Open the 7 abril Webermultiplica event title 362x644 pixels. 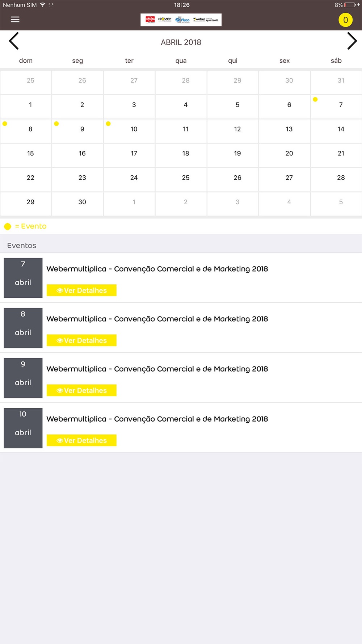click(157, 269)
